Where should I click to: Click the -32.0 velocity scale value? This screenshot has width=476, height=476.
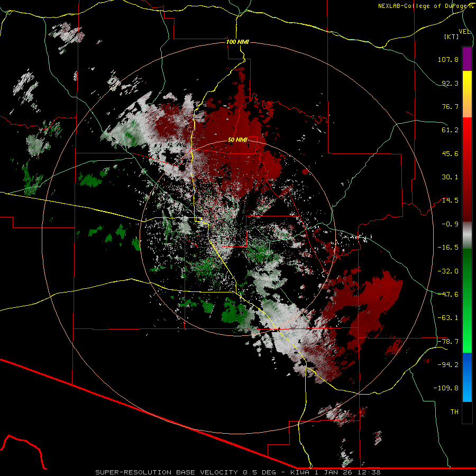pyautogui.click(x=448, y=271)
